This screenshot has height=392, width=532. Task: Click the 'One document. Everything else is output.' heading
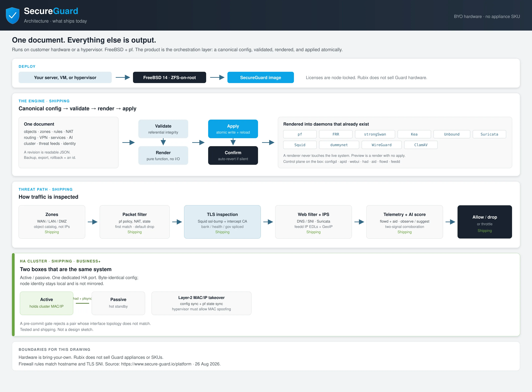(x=84, y=40)
